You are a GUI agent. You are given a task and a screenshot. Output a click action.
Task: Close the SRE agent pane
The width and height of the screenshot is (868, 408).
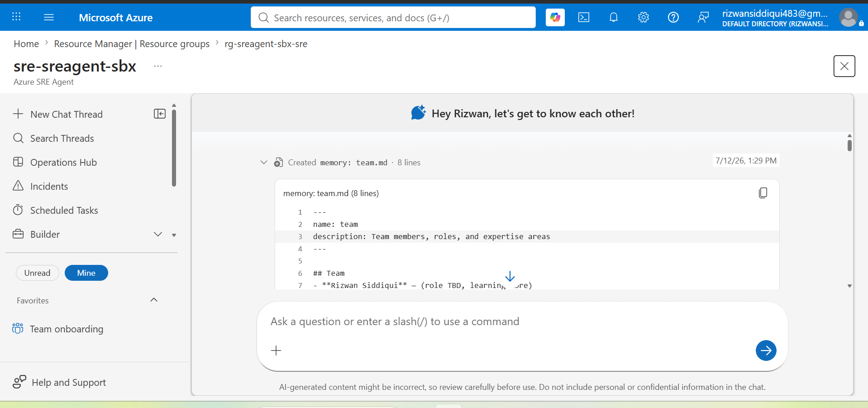(x=844, y=66)
